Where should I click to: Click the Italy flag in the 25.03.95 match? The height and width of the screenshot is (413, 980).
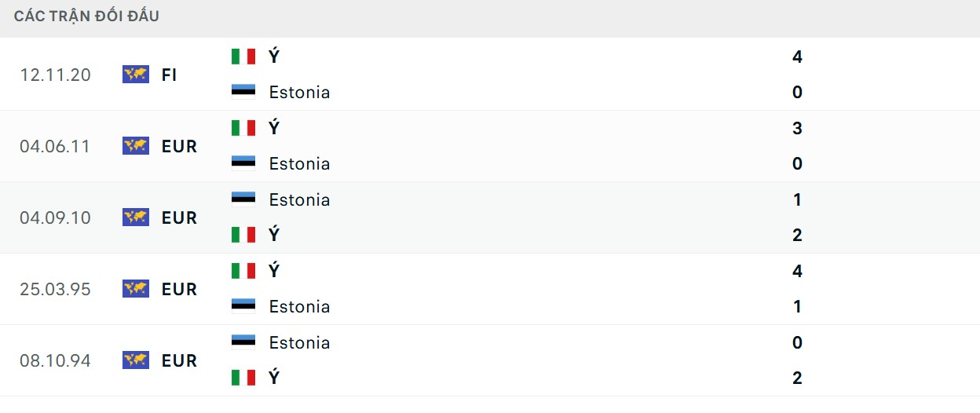pos(243,271)
